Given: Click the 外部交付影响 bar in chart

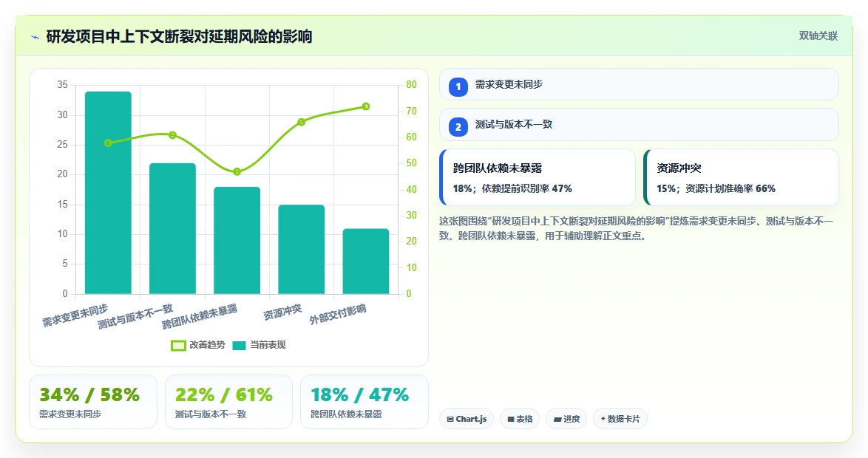Looking at the screenshot, I should [366, 261].
